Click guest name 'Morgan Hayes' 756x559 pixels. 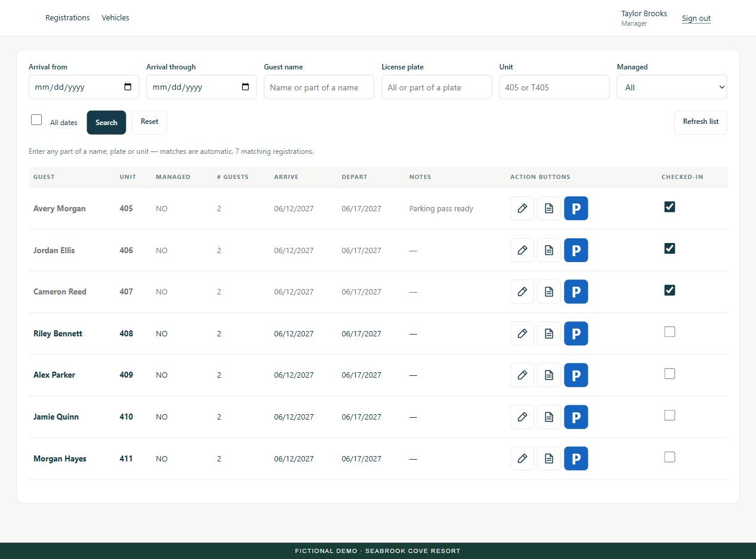60,459
